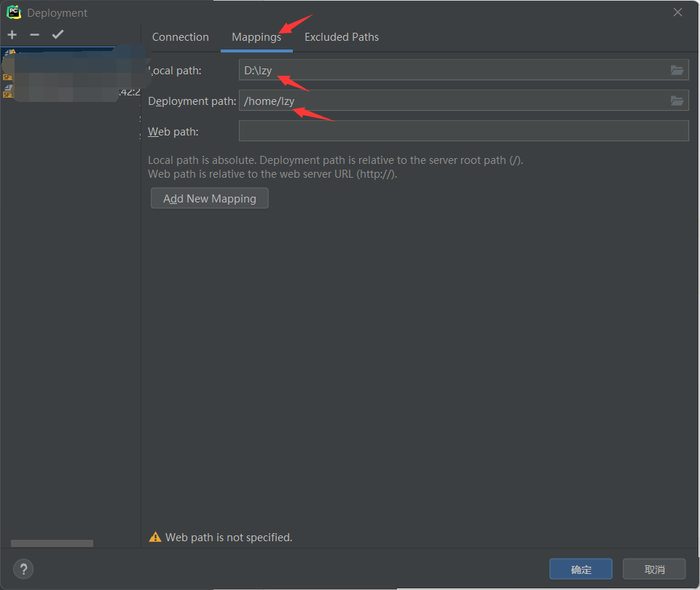700x590 pixels.
Task: Click the web path warning icon
Action: click(x=154, y=538)
